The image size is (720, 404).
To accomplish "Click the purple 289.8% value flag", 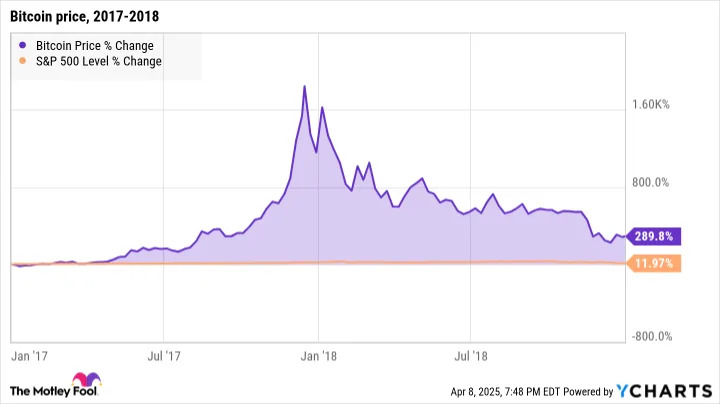I will click(653, 236).
